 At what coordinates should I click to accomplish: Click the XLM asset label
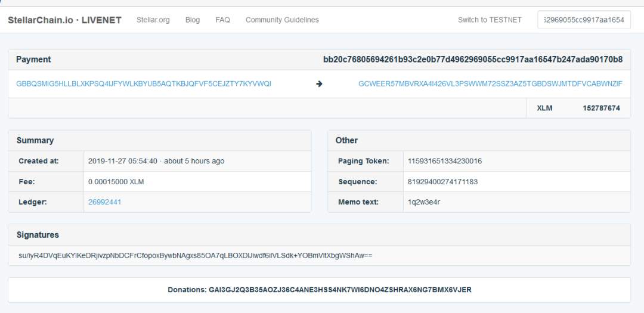[544, 109]
